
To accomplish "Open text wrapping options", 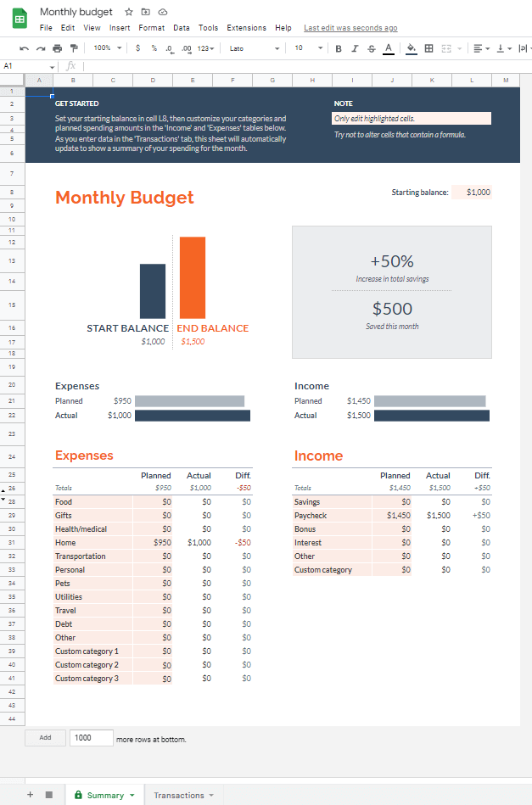I will tap(524, 48).
